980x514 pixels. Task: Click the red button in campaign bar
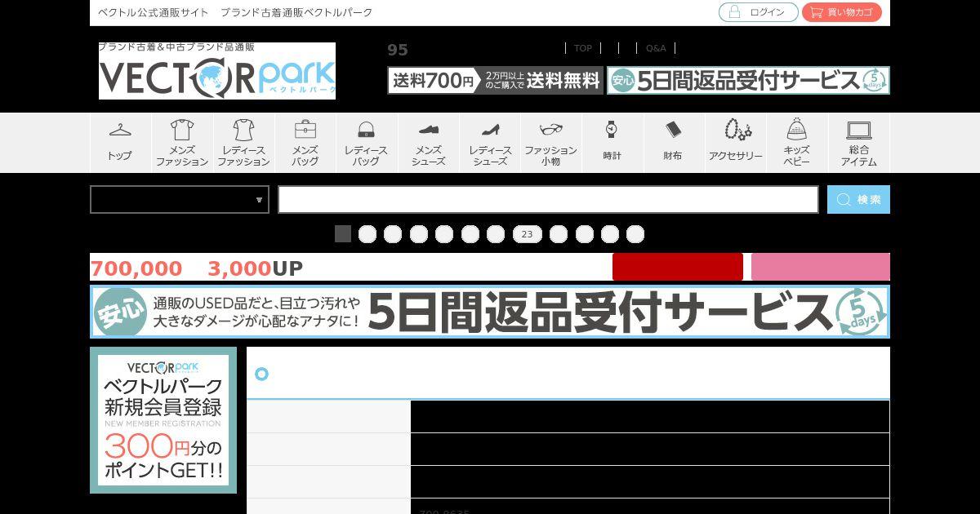coord(678,267)
